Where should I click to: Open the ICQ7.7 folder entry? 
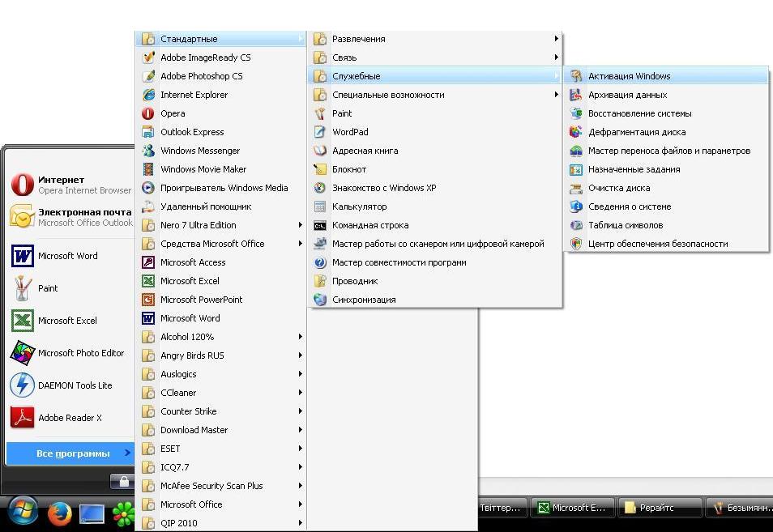[x=220, y=467]
